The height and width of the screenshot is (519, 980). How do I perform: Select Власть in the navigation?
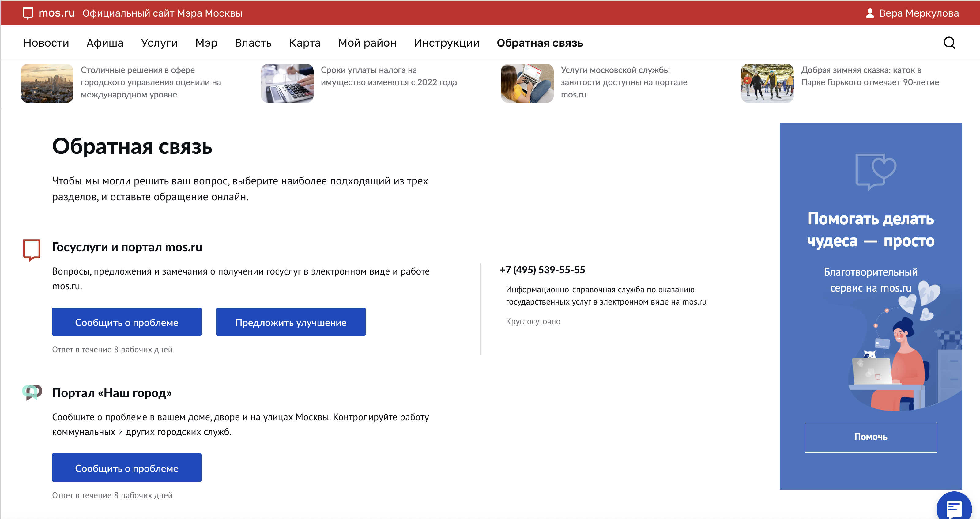253,43
